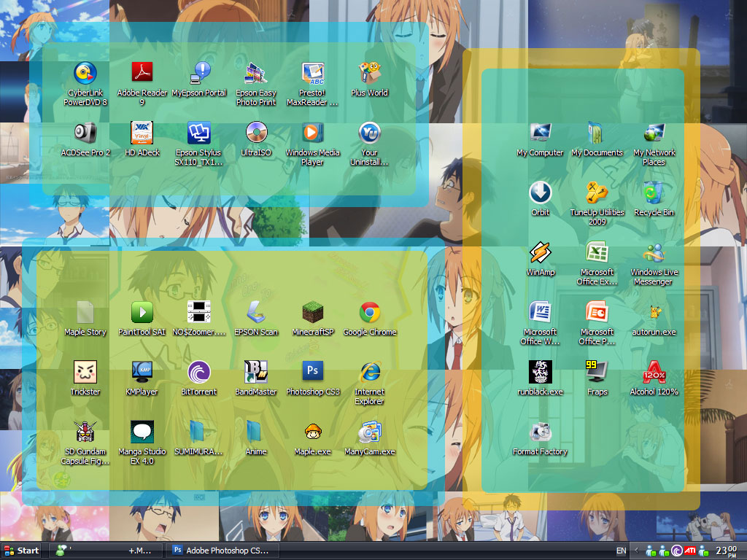Open the Photoshop CS3 shortcut

[x=312, y=372]
